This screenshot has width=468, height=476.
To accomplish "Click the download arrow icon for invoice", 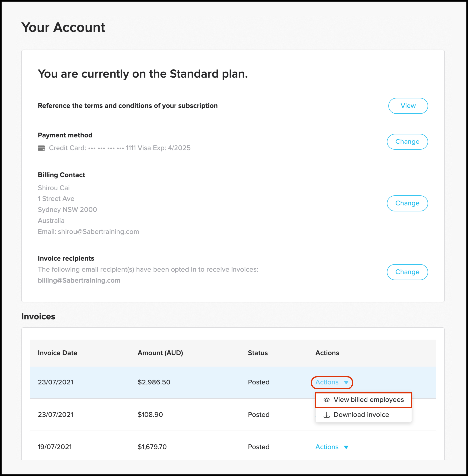I will click(x=326, y=415).
